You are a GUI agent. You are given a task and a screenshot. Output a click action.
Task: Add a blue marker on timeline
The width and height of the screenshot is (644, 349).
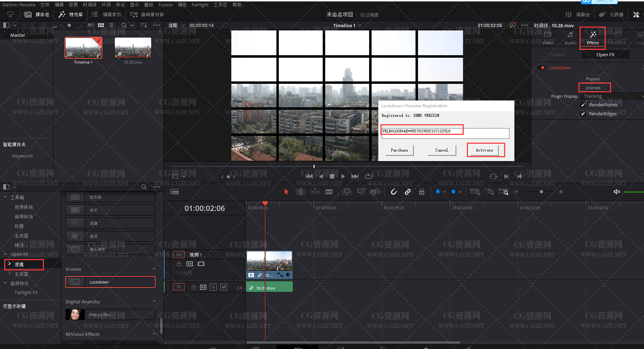point(453,192)
